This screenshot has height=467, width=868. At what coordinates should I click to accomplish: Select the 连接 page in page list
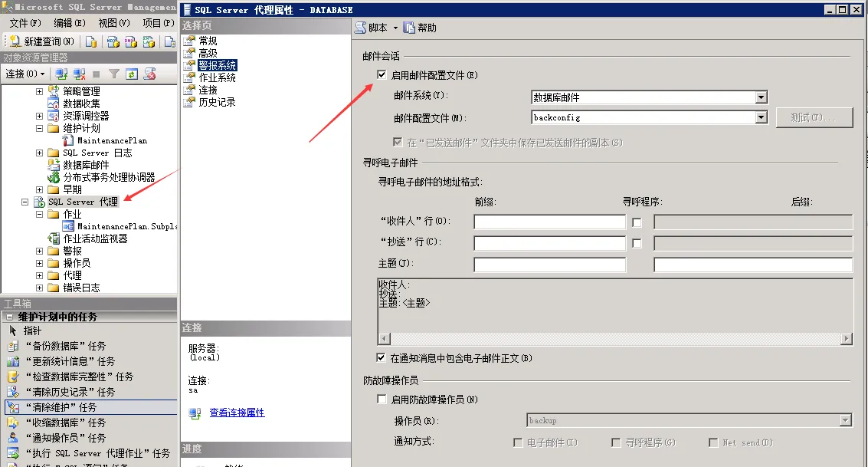pos(208,90)
